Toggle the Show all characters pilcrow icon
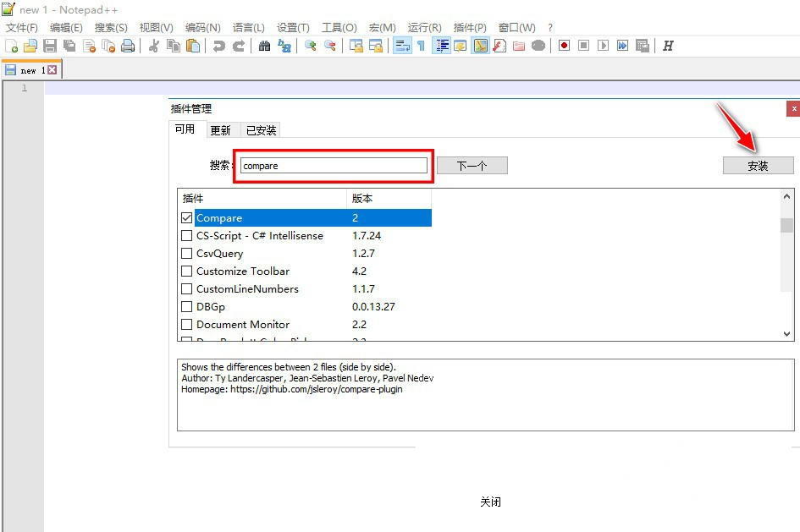 tap(422, 46)
